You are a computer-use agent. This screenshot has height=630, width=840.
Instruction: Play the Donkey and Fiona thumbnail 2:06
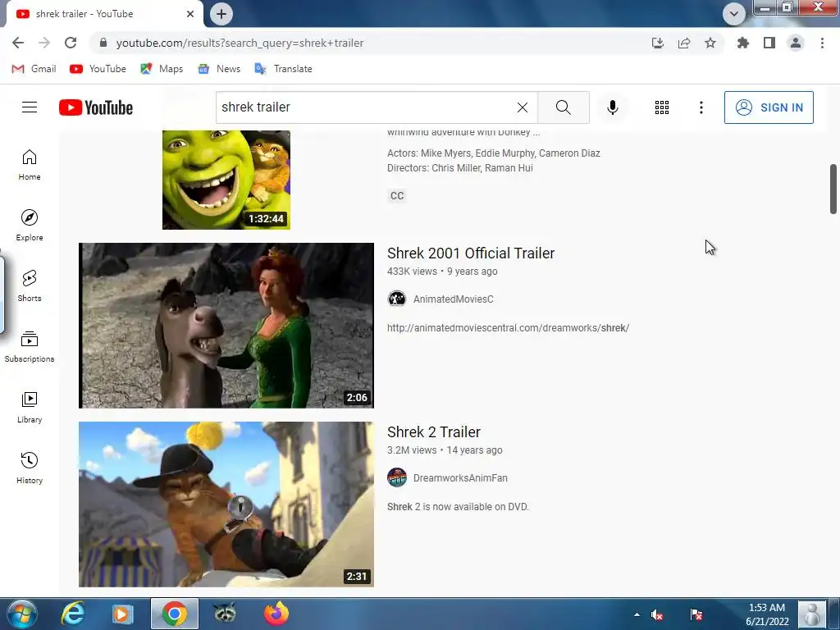coord(226,325)
